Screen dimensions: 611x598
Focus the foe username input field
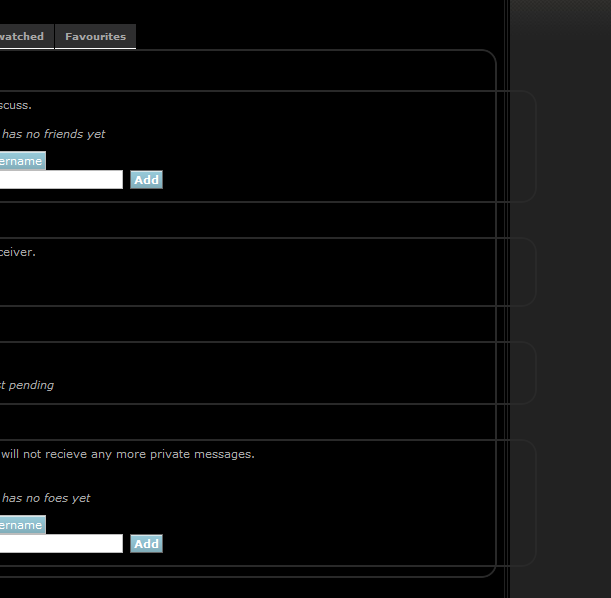(61, 543)
